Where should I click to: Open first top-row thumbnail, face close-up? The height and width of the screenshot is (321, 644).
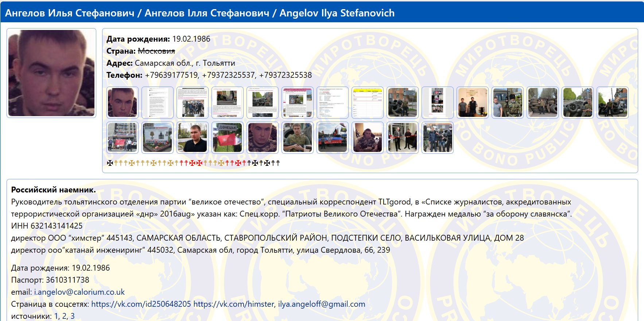123,103
